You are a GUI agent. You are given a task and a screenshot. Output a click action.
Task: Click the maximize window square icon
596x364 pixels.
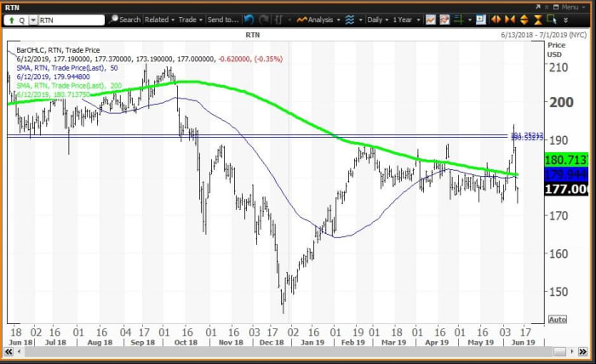(x=556, y=7)
